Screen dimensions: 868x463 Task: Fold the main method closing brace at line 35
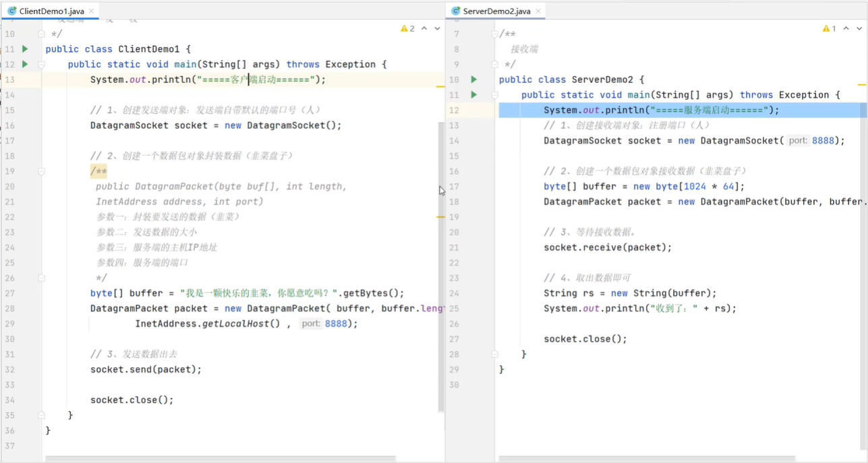(41, 415)
